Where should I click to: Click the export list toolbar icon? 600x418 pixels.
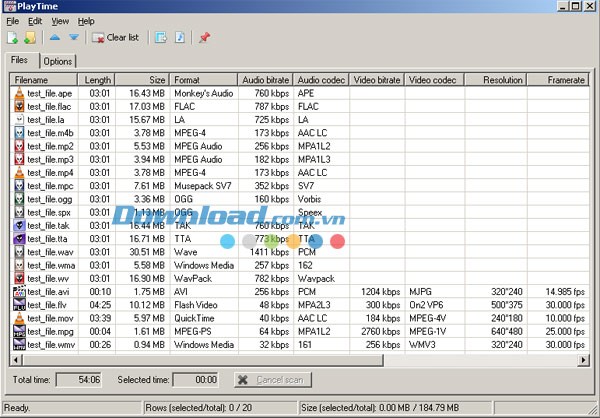(161, 38)
